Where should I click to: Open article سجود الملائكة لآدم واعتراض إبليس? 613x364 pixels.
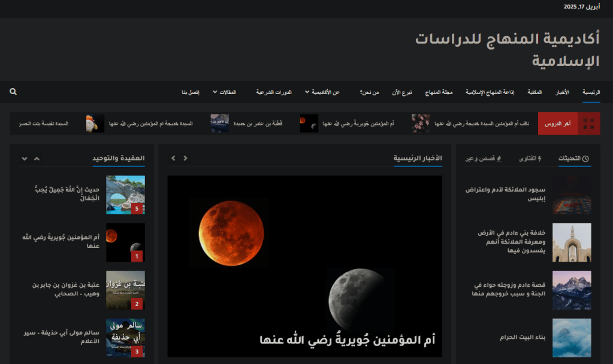click(x=506, y=194)
